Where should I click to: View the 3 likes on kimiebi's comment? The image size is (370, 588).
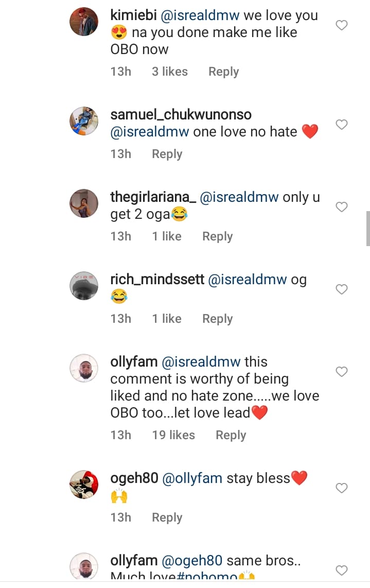coord(169,72)
